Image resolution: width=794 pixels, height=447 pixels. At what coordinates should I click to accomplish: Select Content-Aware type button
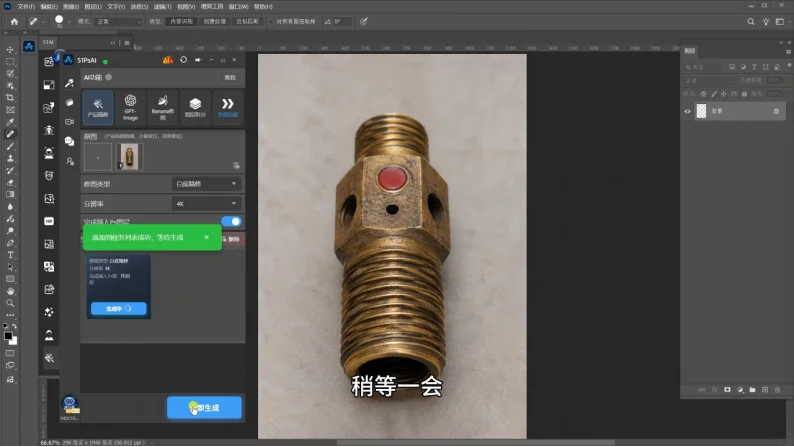(181, 22)
